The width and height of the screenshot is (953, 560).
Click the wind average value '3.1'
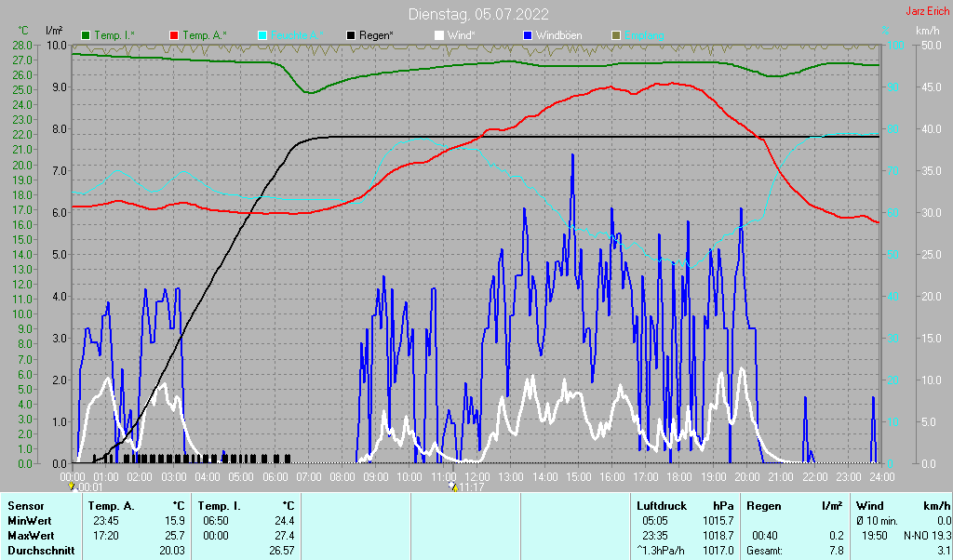[944, 551]
